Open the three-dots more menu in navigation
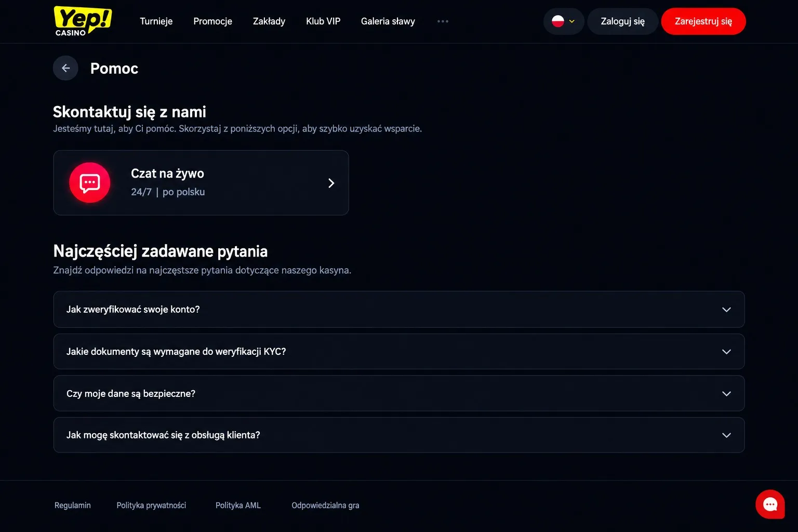This screenshot has width=798, height=532. pyautogui.click(x=443, y=21)
